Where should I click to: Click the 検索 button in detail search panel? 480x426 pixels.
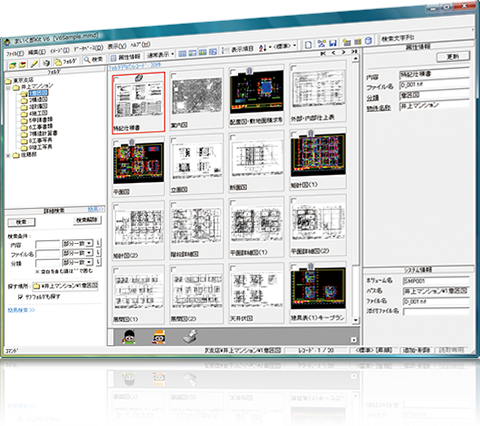pos(21,222)
